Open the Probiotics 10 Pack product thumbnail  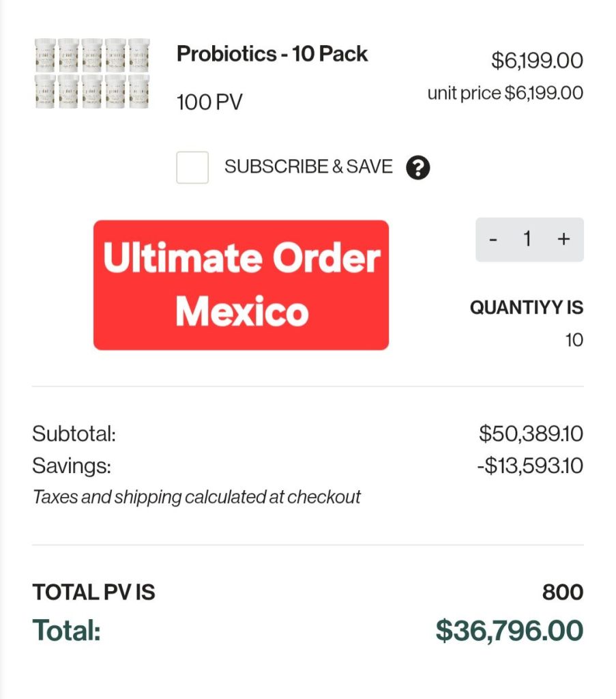pos(92,73)
